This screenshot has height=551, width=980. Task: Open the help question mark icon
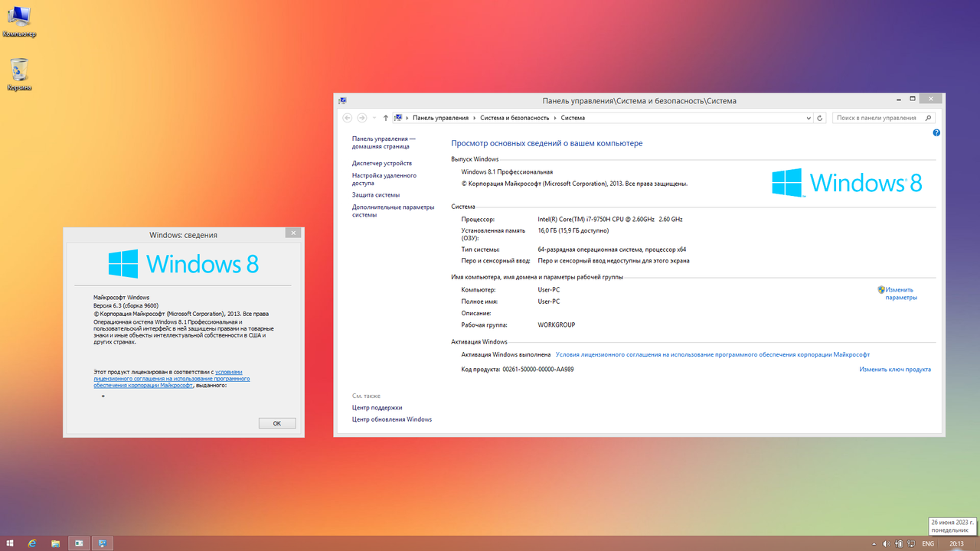point(936,132)
